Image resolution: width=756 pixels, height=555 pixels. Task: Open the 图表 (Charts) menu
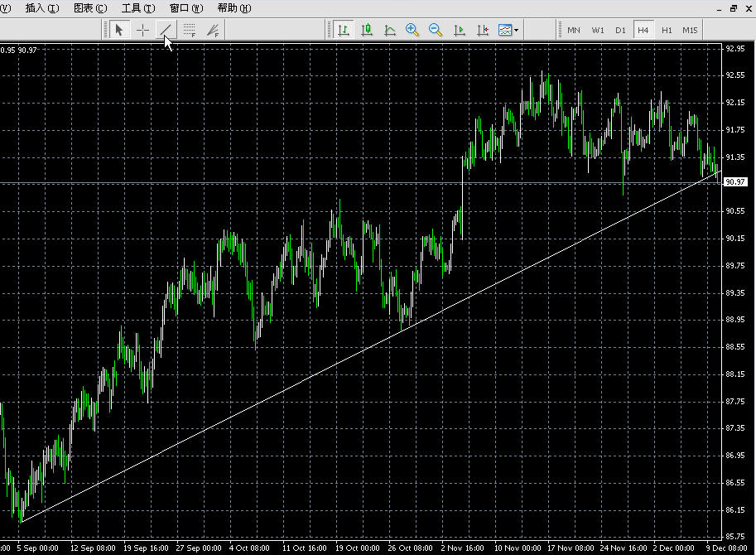coord(90,8)
